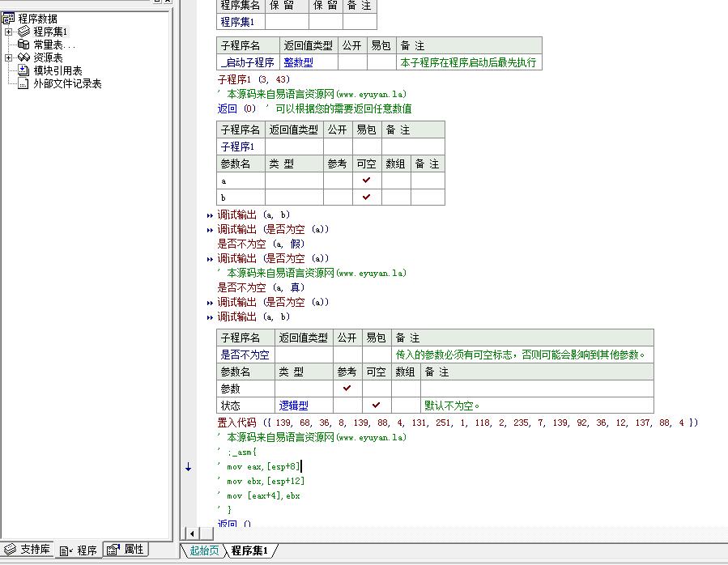Click the 常量表 icon
This screenshot has height=565, width=728.
[23, 45]
